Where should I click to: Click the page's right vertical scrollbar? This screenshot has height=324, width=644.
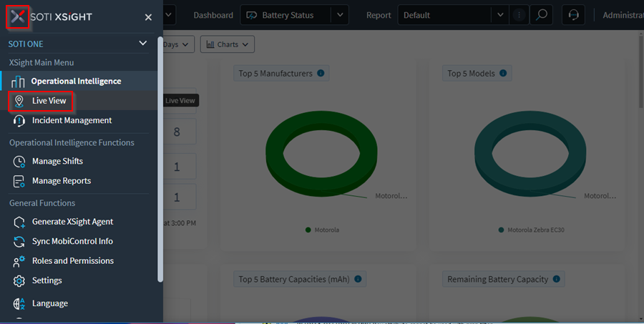click(641, 70)
